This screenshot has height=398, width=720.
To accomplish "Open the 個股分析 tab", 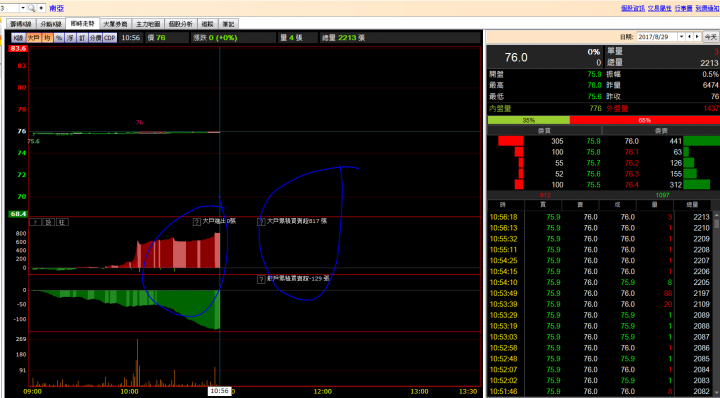I will coord(181,24).
